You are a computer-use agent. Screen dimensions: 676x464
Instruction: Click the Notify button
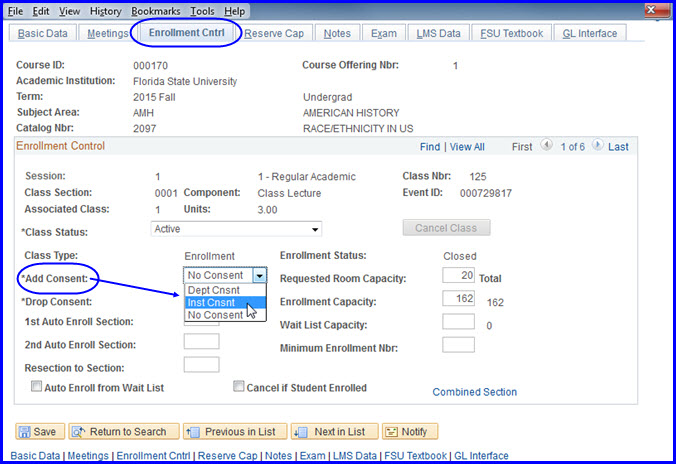click(410, 432)
